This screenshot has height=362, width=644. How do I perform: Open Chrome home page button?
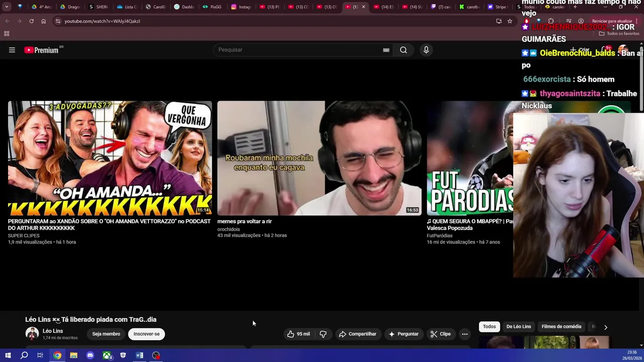[x=43, y=21]
